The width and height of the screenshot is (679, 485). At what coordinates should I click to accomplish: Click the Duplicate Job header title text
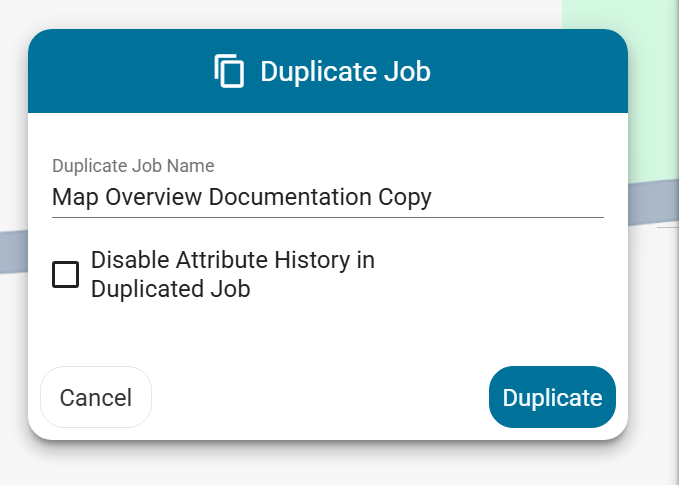pos(345,71)
